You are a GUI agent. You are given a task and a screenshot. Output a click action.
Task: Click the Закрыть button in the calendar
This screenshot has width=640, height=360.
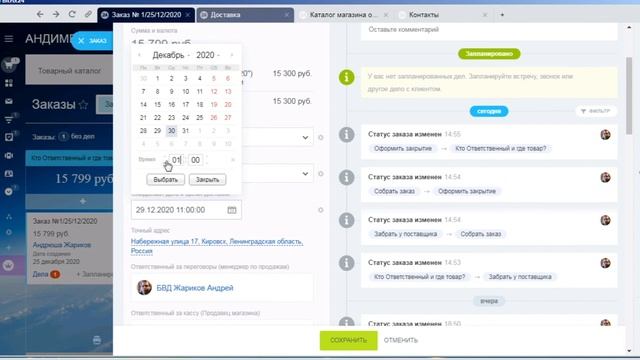[207, 180]
